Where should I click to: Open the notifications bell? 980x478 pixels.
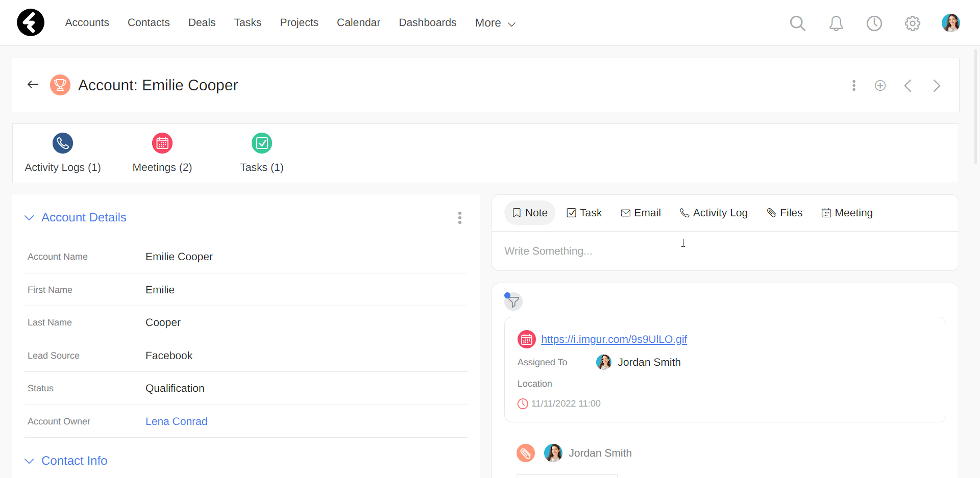pyautogui.click(x=836, y=23)
